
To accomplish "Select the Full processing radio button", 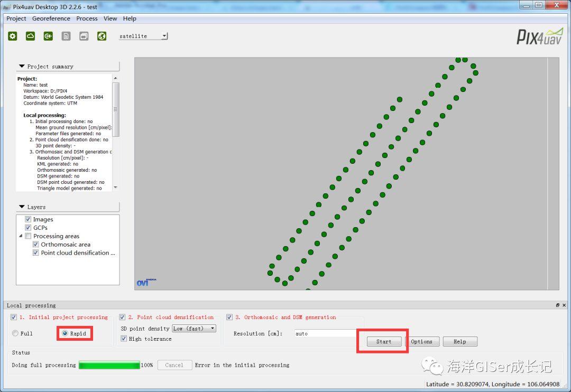I will 15,333.
